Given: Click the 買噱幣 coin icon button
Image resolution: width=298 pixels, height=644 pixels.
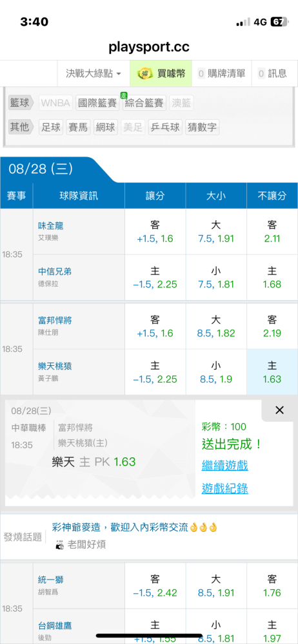Looking at the screenshot, I should 161,73.
